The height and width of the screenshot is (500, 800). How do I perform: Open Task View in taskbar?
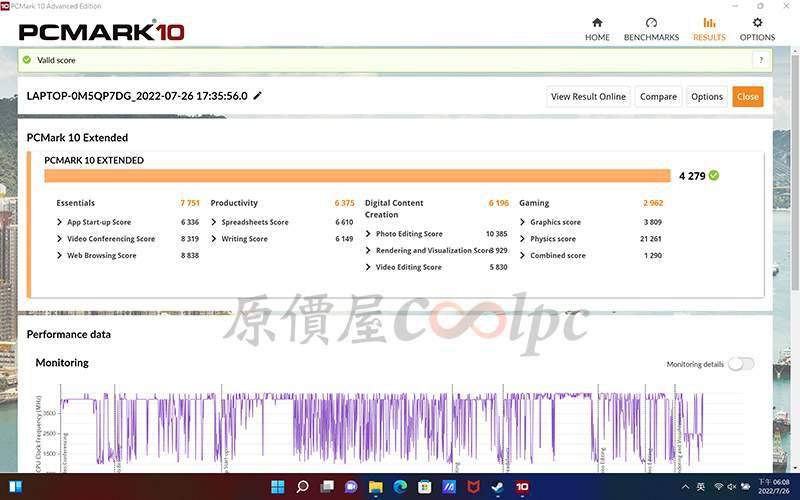[327, 487]
